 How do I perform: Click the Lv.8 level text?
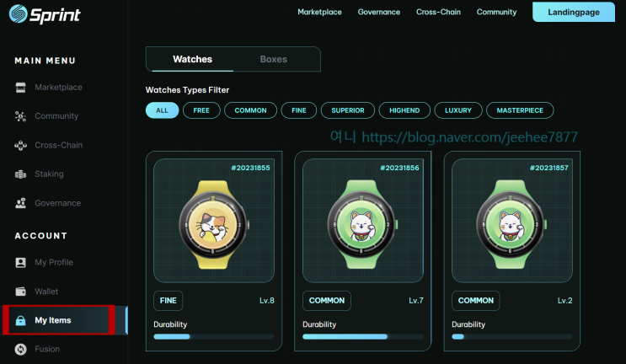(267, 301)
